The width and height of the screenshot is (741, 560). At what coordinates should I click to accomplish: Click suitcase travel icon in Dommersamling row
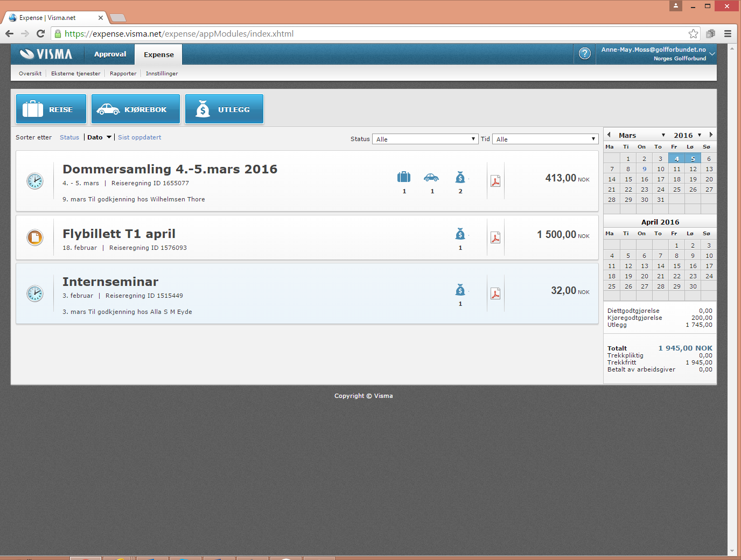tap(404, 177)
